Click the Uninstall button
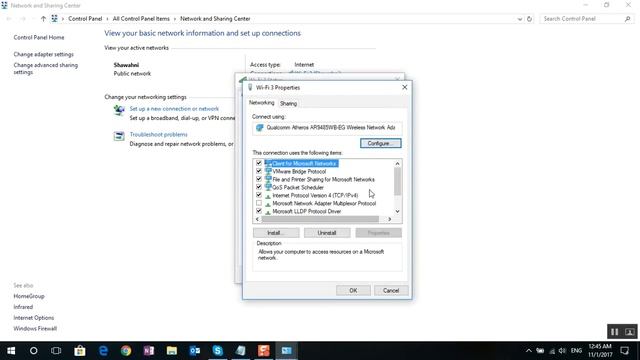Viewport: 640px width, 360px height. point(327,233)
